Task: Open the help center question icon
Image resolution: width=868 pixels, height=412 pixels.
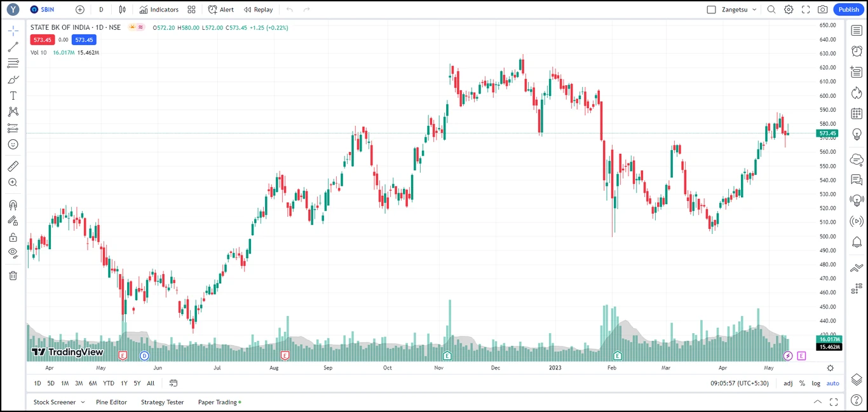Action: pyautogui.click(x=857, y=400)
